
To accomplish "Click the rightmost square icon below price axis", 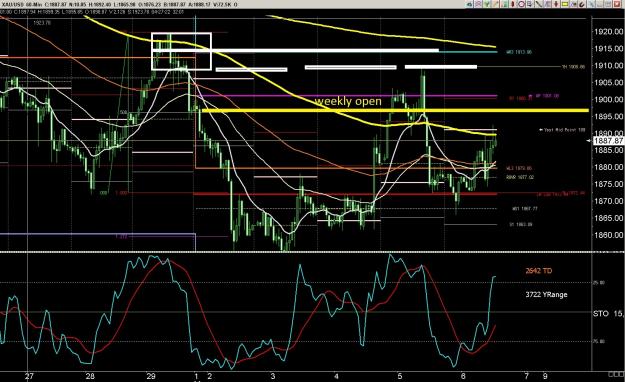I will [x=621, y=374].
